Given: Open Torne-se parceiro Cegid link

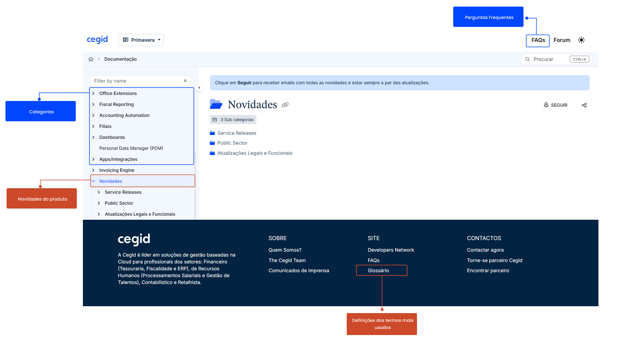Looking at the screenshot, I should click(494, 260).
